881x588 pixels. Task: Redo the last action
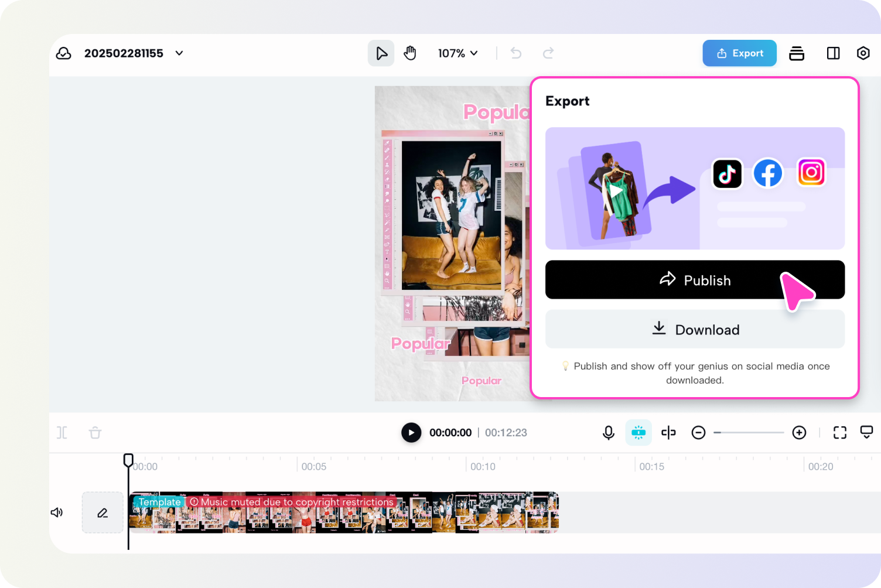[x=548, y=53]
